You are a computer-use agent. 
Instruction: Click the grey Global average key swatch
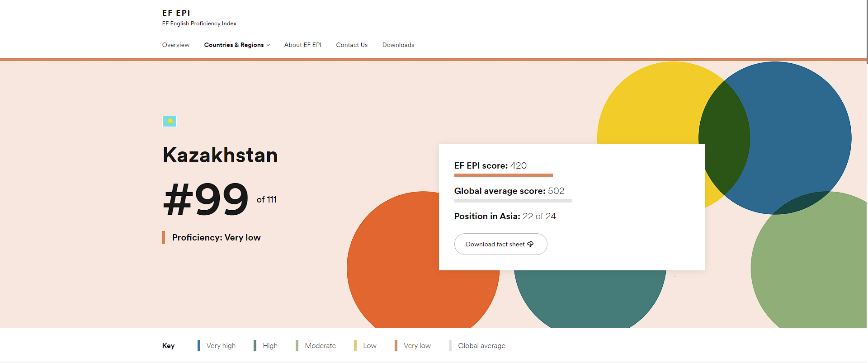pos(450,345)
